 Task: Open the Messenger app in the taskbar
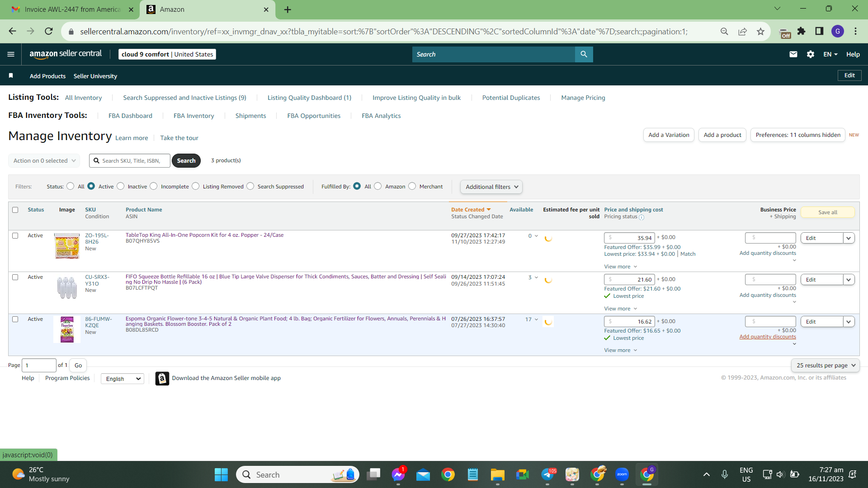point(398,474)
